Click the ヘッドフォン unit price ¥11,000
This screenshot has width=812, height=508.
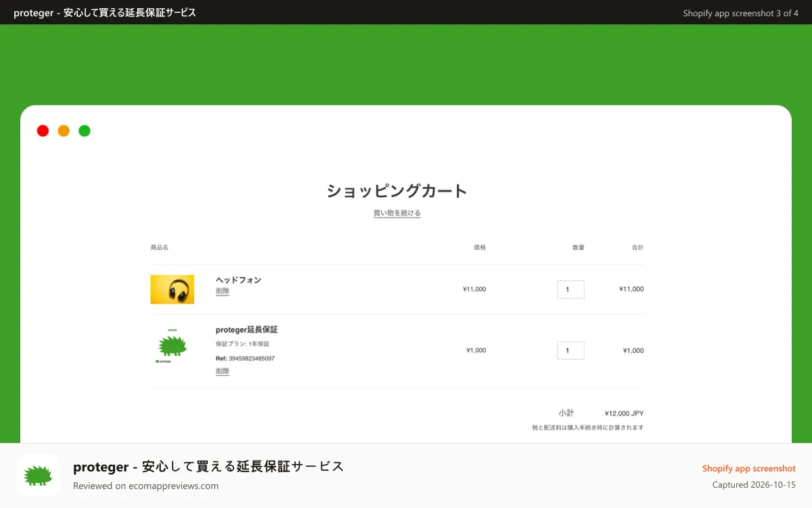[474, 289]
